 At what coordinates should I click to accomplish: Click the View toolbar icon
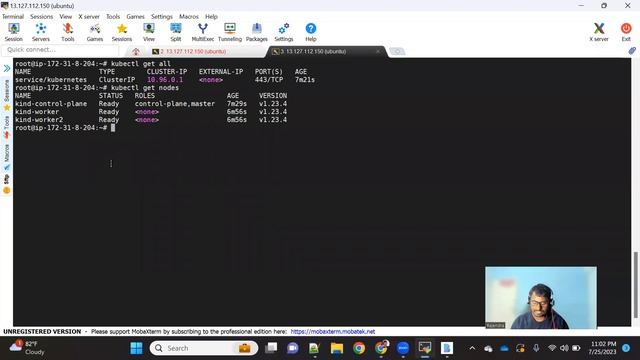[149, 32]
